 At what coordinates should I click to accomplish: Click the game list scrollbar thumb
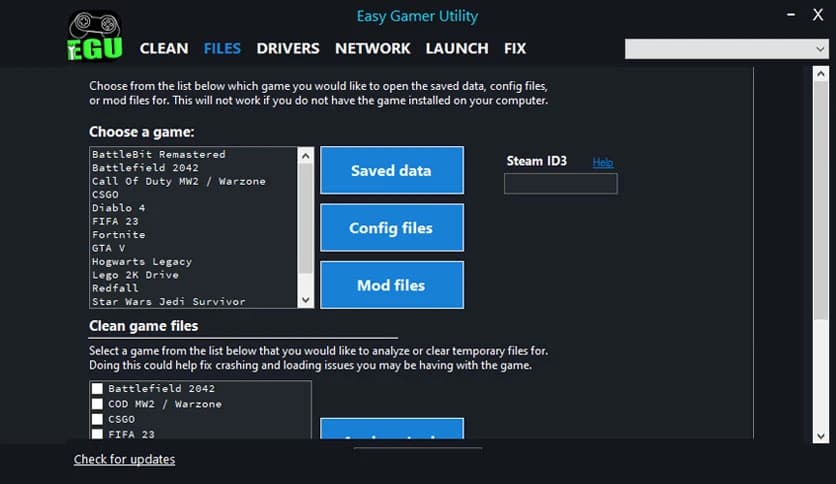point(306,219)
